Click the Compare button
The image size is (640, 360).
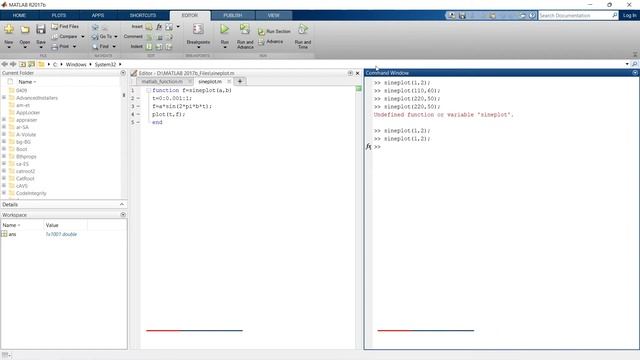tap(64, 37)
